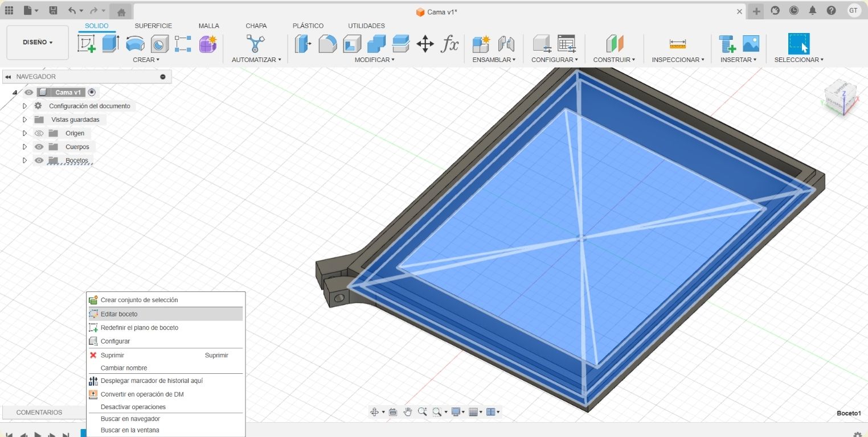Screen dimensions: 868x437
Task: Select the Create Sketch tool
Action: [87, 44]
